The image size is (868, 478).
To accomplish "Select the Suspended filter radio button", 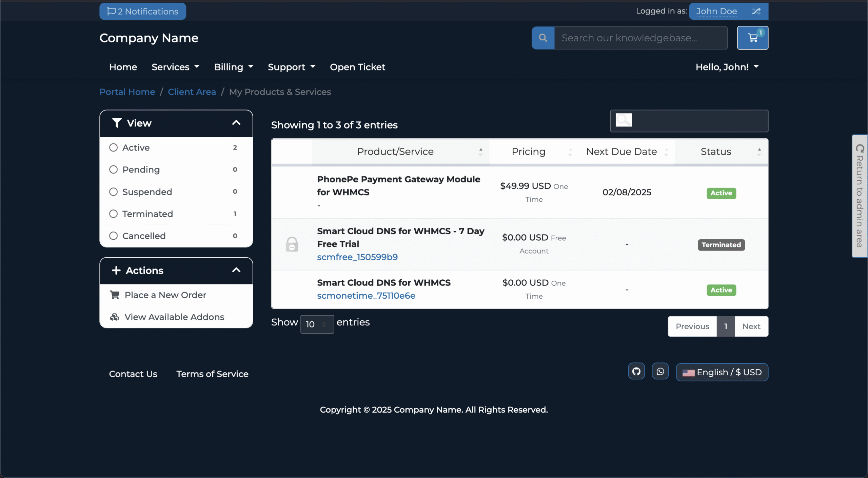I will pos(113,192).
